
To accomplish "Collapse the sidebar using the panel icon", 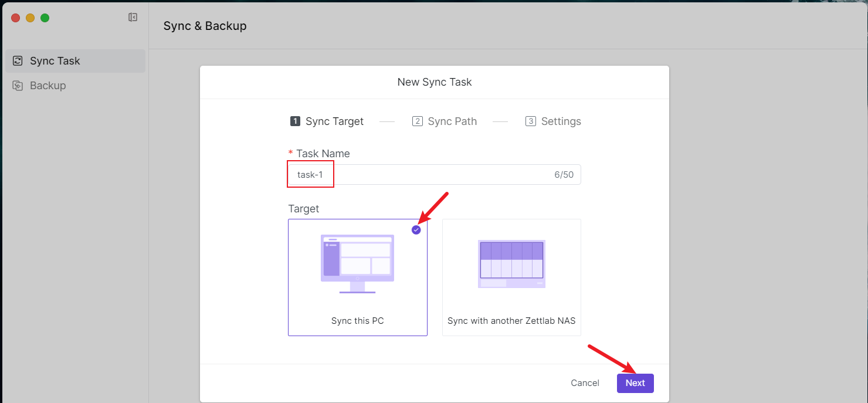I will click(x=133, y=18).
